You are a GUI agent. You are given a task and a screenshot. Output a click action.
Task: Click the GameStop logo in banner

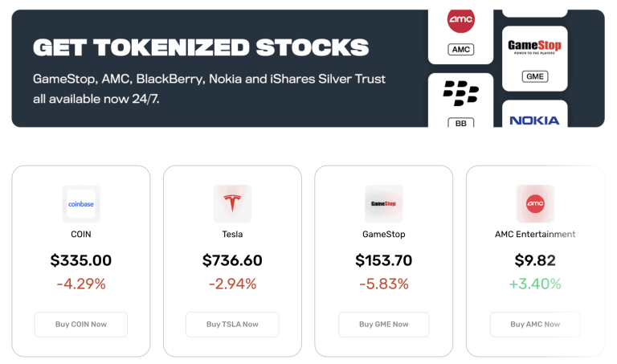[x=534, y=47]
